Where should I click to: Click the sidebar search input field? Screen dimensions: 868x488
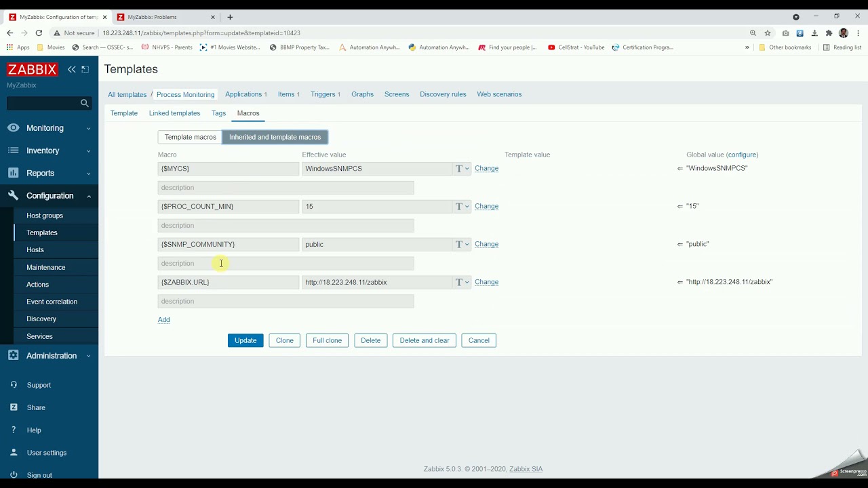coord(43,103)
